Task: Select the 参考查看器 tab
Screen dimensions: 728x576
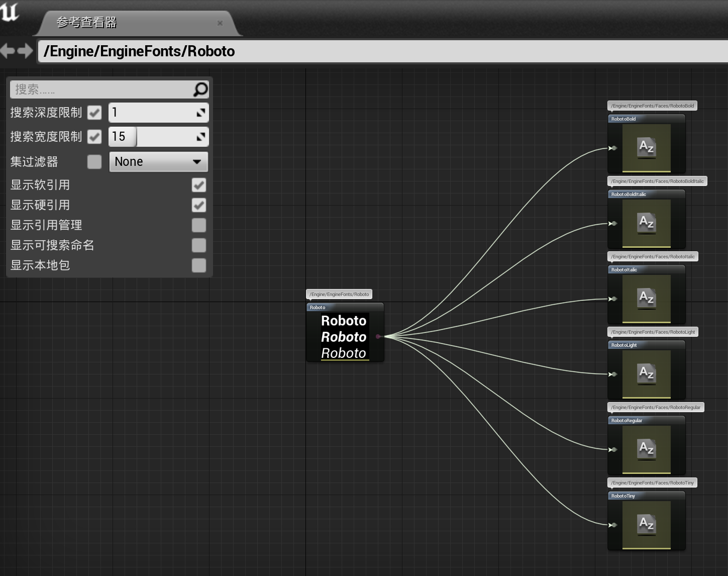Action: [84, 23]
